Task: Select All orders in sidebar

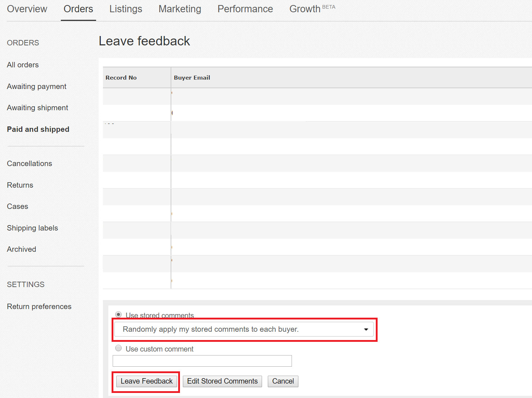Action: pos(23,65)
